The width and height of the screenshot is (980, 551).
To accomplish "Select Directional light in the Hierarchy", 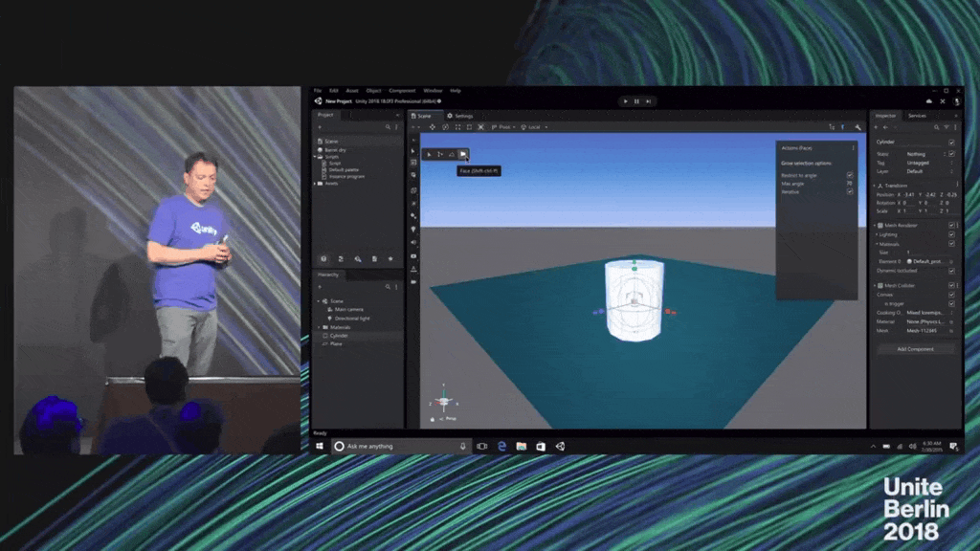I will pos(351,318).
